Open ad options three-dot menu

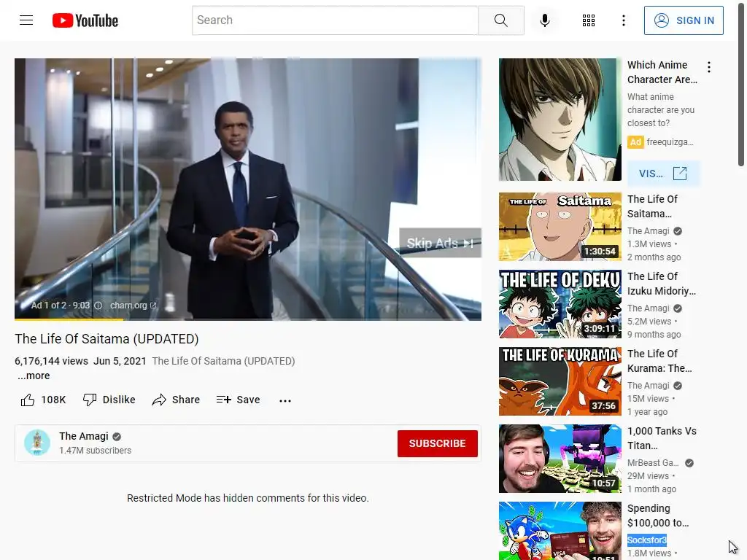709,67
